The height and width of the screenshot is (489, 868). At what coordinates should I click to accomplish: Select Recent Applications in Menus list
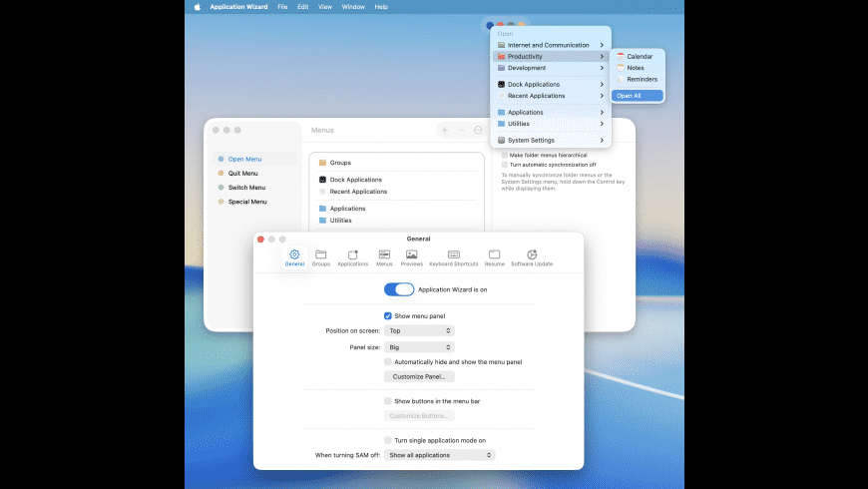point(396,192)
